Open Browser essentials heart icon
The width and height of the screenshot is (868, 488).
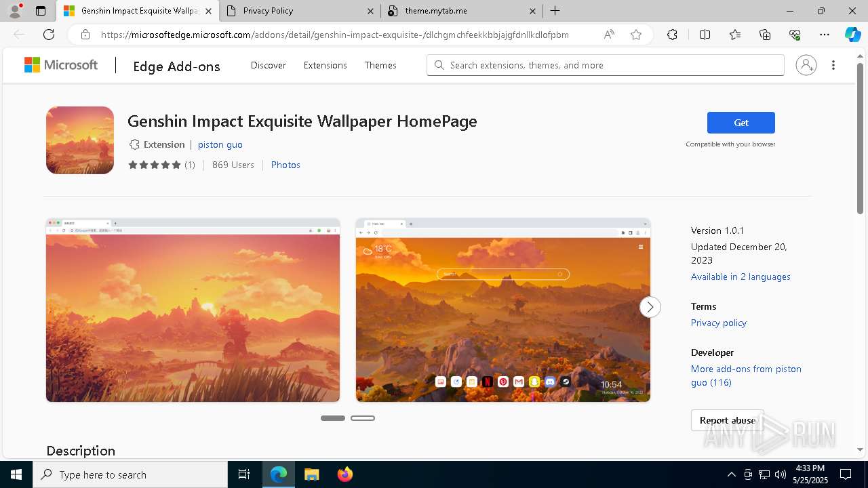coord(795,35)
